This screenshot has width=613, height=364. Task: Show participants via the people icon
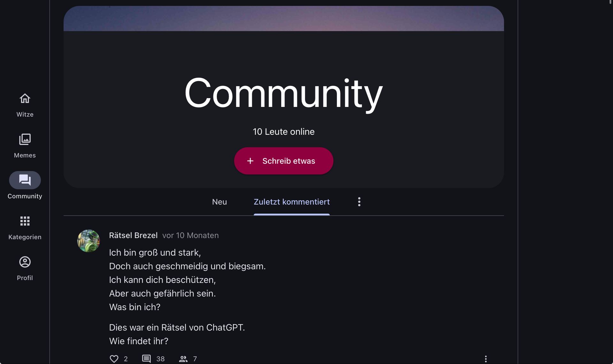click(183, 359)
